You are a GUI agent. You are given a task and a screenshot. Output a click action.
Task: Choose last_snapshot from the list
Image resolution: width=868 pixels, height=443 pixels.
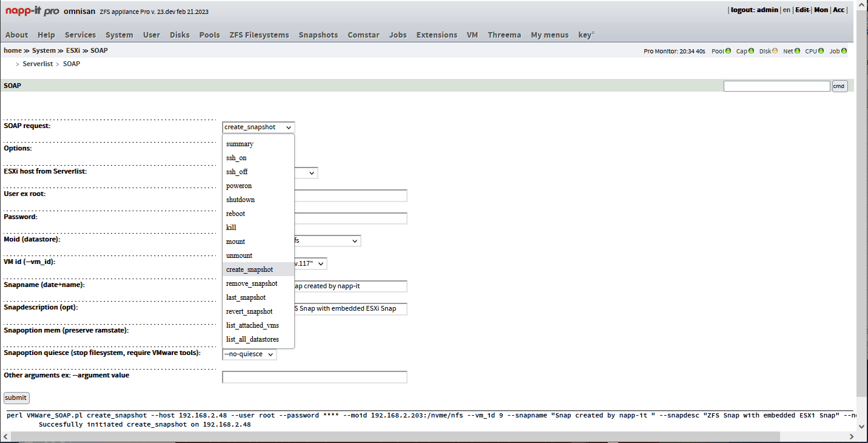(x=258, y=297)
